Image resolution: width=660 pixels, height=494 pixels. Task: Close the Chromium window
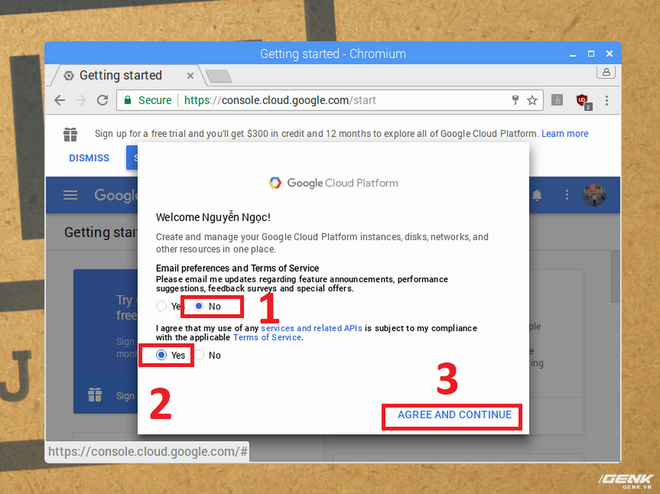(x=609, y=54)
